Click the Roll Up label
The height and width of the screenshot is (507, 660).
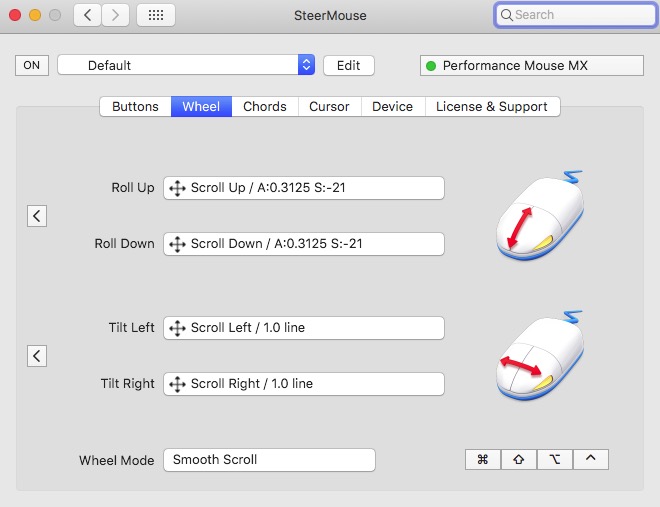pos(133,188)
